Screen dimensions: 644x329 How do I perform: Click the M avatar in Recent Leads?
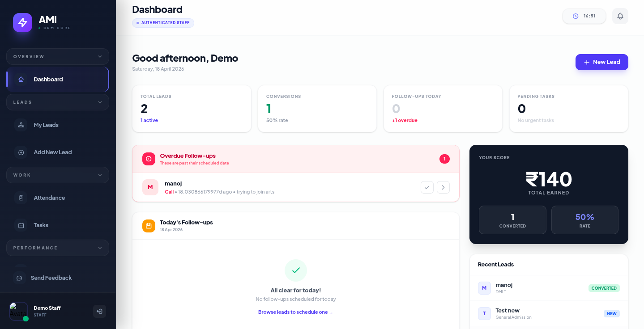484,288
